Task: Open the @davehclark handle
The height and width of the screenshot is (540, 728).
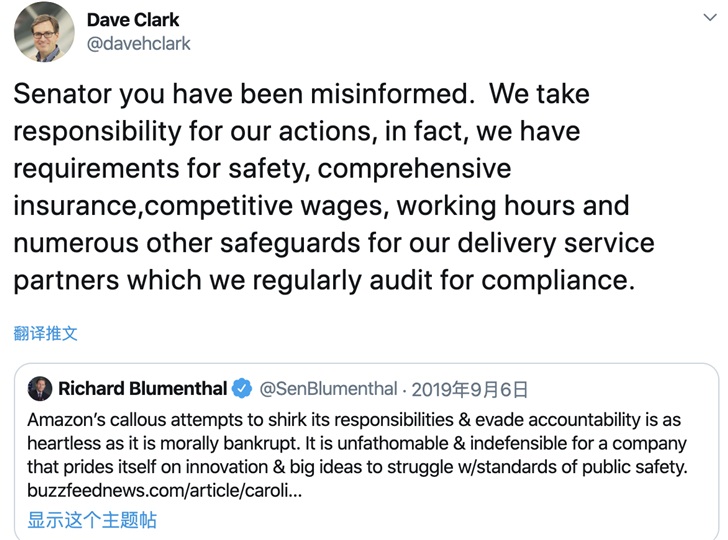Action: 138,44
